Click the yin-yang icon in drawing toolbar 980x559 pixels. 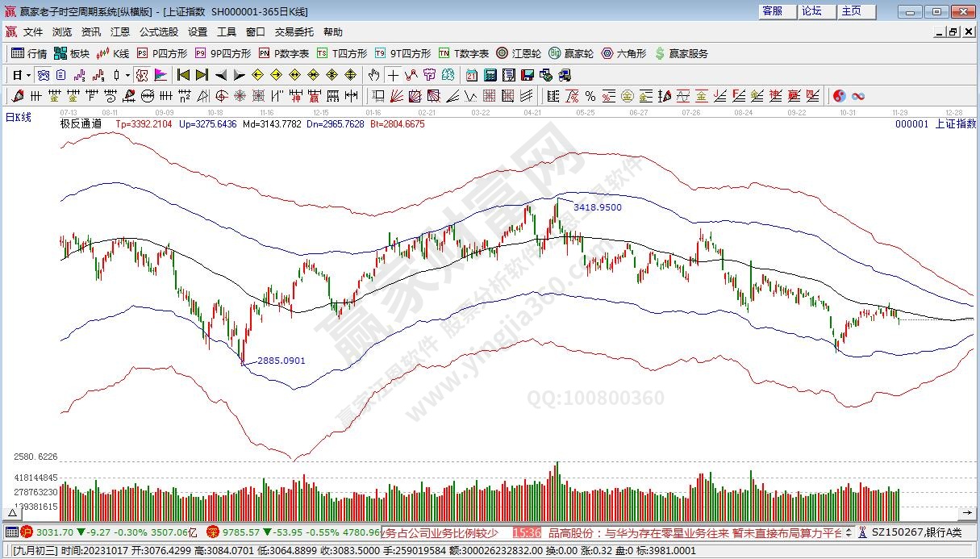(x=840, y=96)
